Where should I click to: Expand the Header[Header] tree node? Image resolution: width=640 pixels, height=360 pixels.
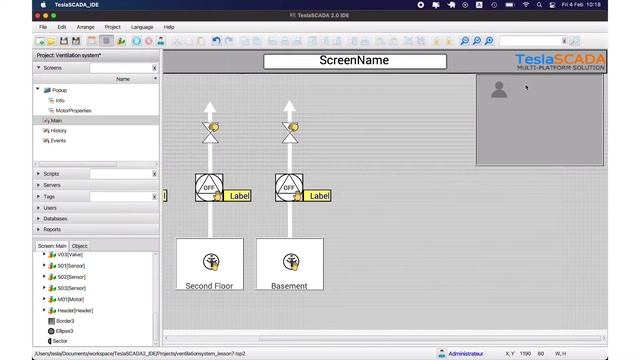44,310
